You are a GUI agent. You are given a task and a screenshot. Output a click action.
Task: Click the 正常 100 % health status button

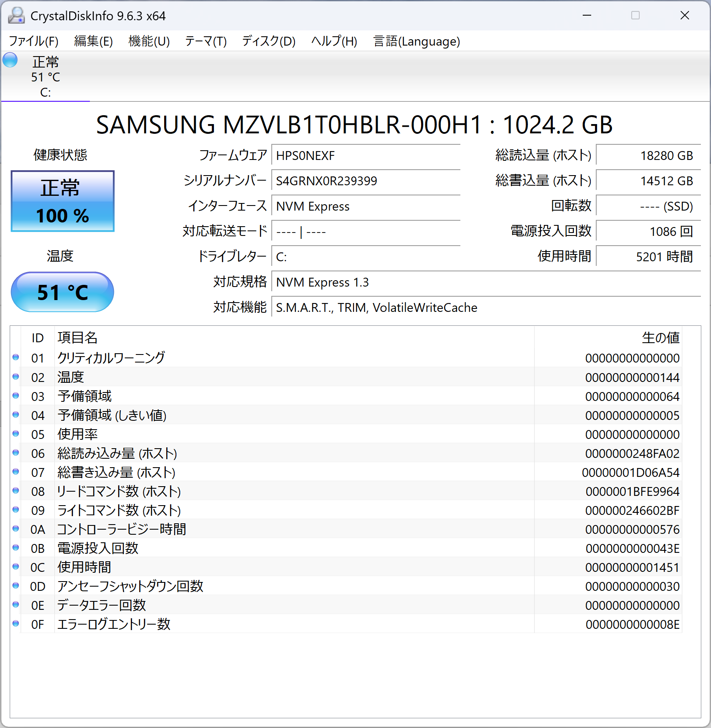coord(62,201)
